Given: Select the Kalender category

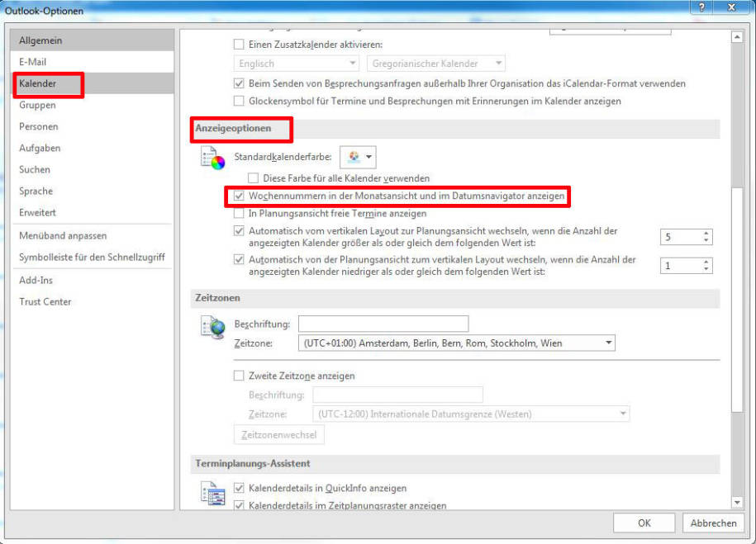Looking at the screenshot, I should tap(92, 83).
